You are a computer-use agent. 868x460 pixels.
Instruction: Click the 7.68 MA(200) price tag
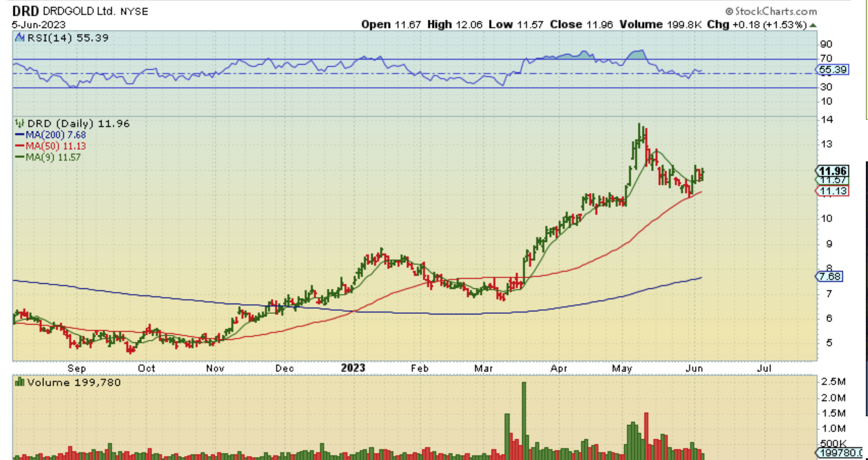[830, 277]
